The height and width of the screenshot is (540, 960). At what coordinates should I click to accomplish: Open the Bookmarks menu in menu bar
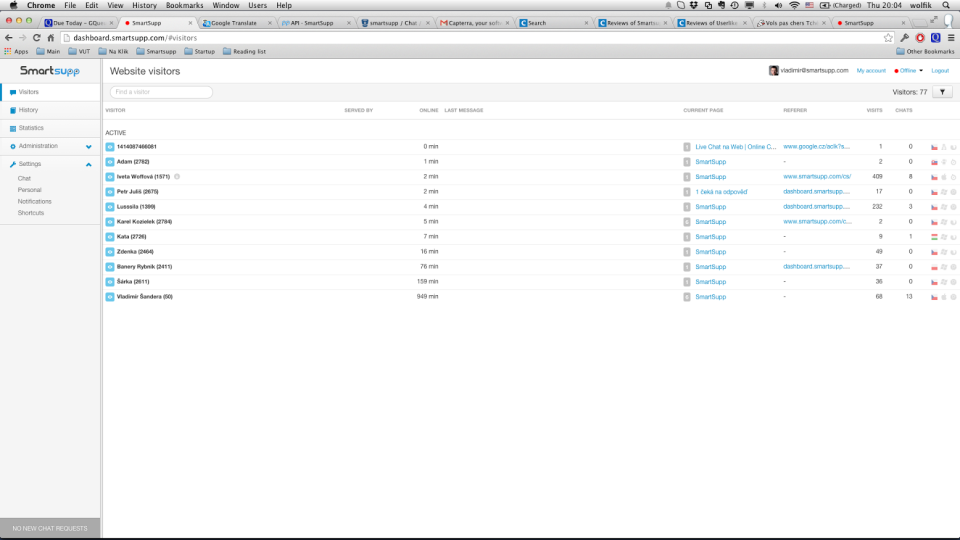click(184, 5)
